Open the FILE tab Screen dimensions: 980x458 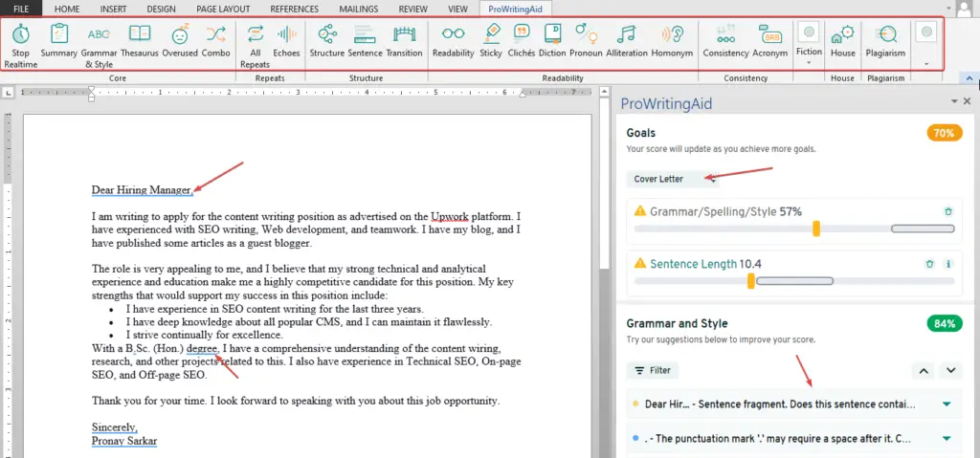(x=21, y=9)
